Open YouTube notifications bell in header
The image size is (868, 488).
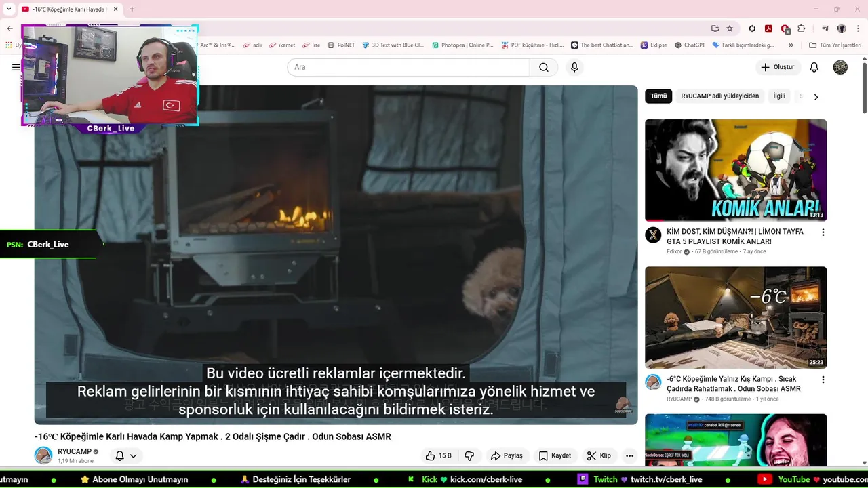[x=814, y=67]
